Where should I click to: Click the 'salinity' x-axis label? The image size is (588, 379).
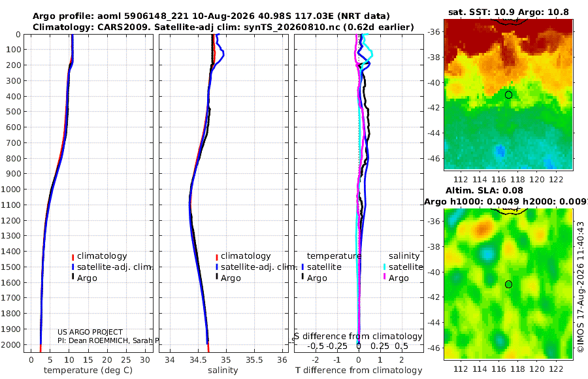pos(223,371)
